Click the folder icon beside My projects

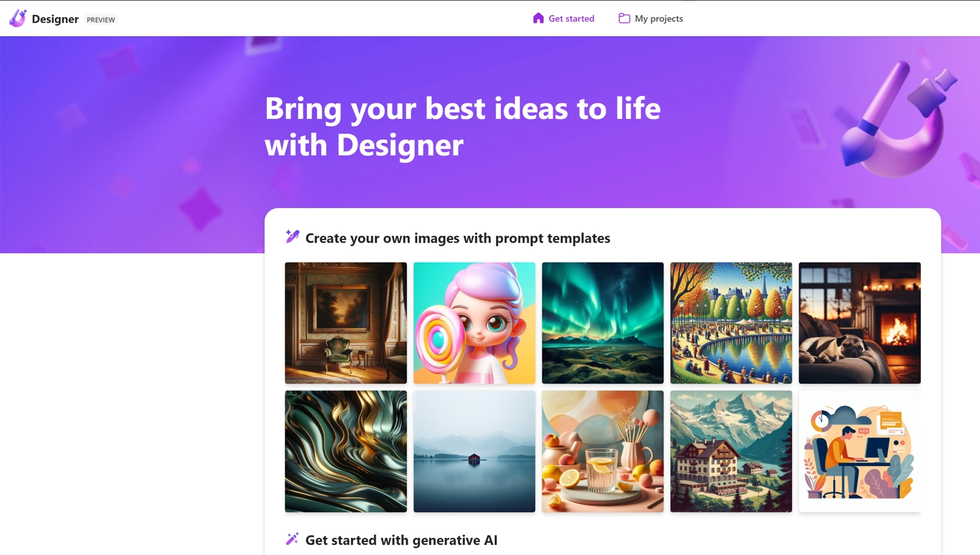pos(624,18)
